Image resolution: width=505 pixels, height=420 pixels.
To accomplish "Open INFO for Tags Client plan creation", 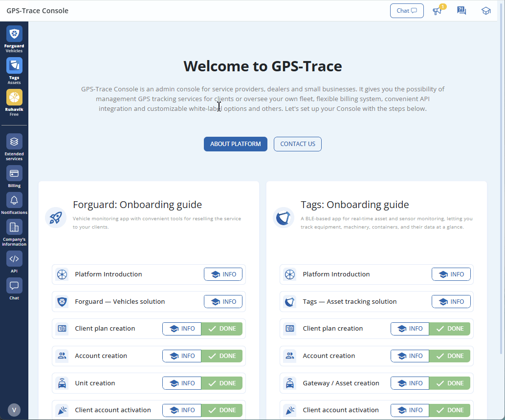I will 410,329.
